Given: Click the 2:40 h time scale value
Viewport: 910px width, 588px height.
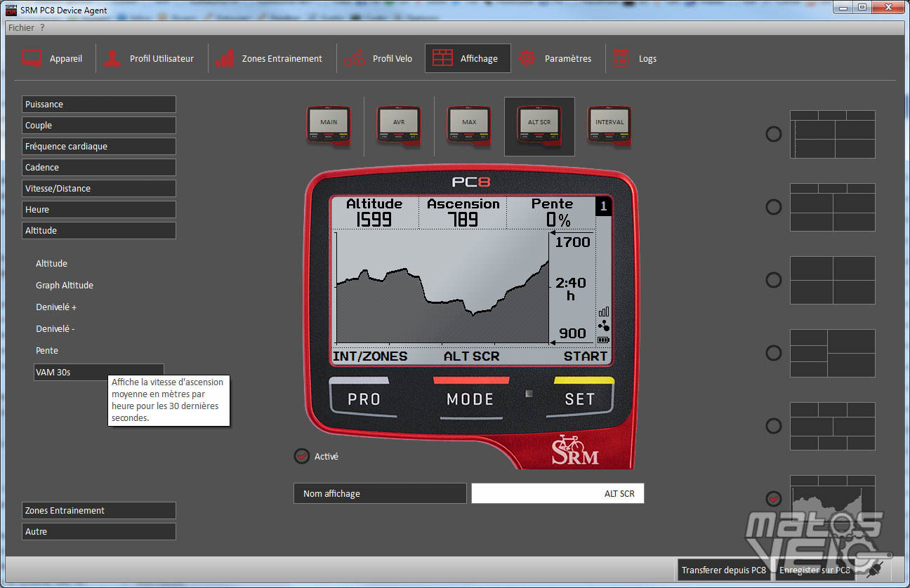Looking at the screenshot, I should click(571, 289).
